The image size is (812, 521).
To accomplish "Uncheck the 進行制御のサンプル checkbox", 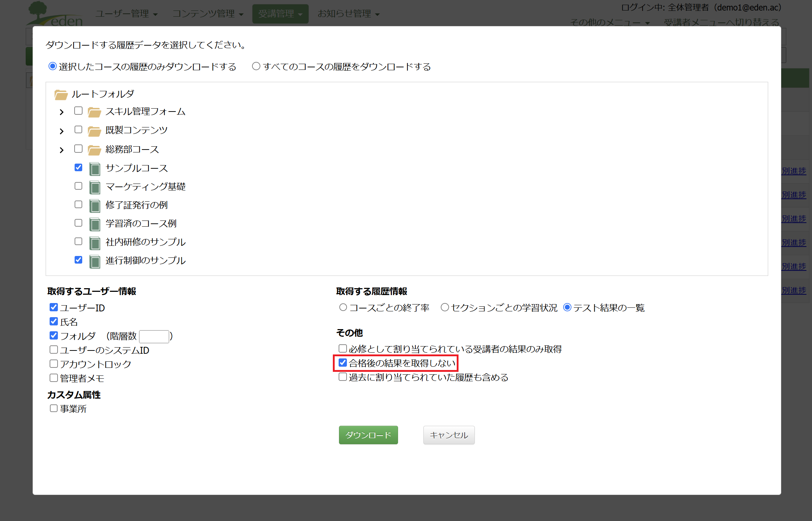I will (x=78, y=260).
